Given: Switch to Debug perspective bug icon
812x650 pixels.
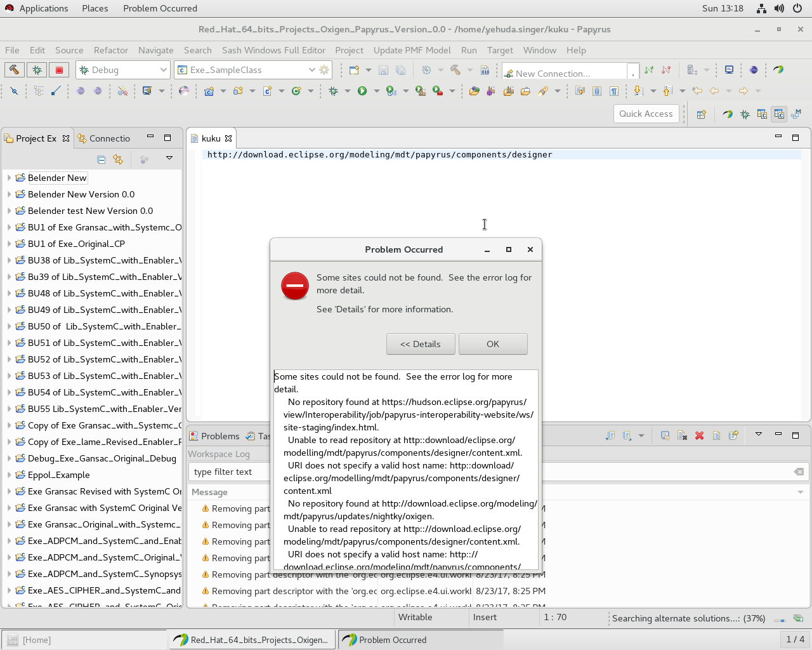Looking at the screenshot, I should click(x=745, y=114).
